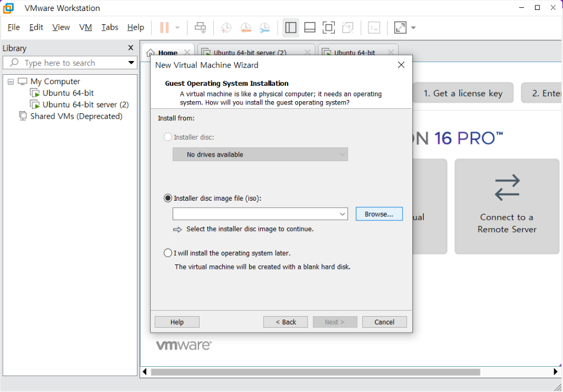Screen dimensions: 563x392
Task: Click the Home tab horizontal scrollbar thumb
Action: click(316, 372)
